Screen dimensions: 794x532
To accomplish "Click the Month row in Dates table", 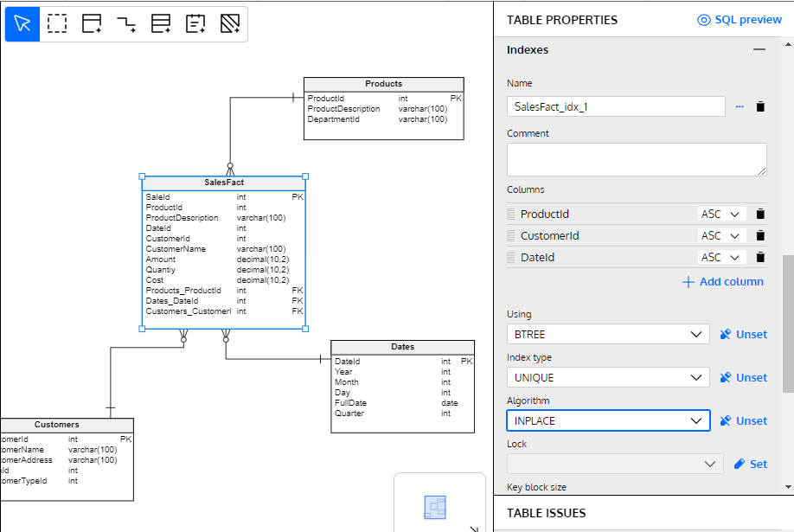I will pyautogui.click(x=402, y=382).
